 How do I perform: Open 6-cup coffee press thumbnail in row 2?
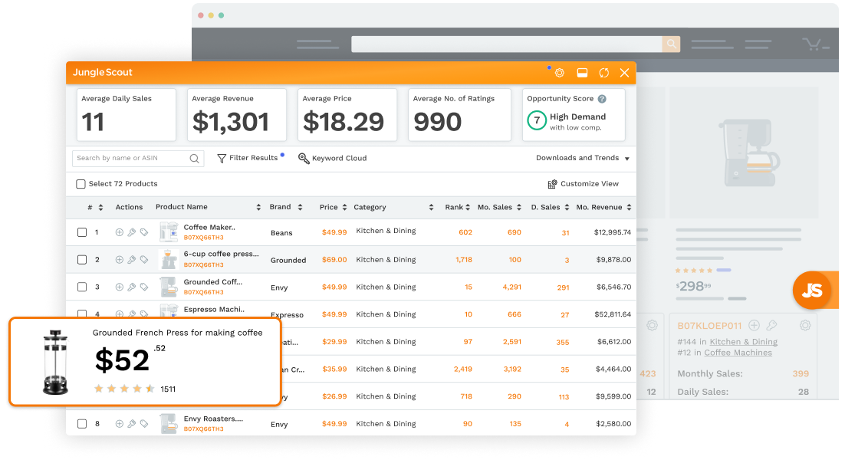coord(168,259)
